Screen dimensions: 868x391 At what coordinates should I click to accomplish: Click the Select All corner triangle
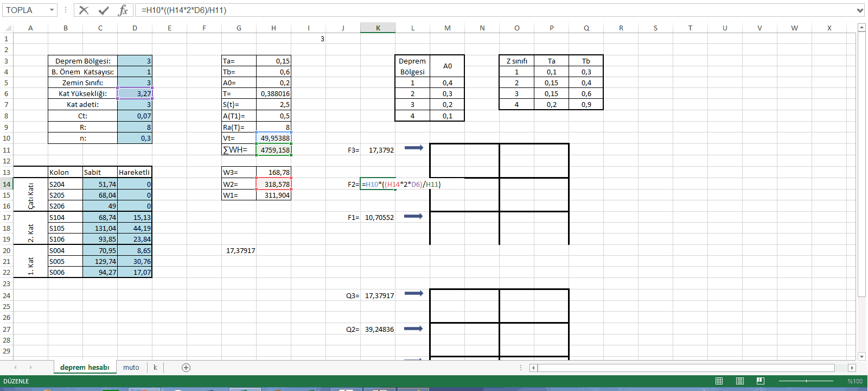[x=8, y=28]
